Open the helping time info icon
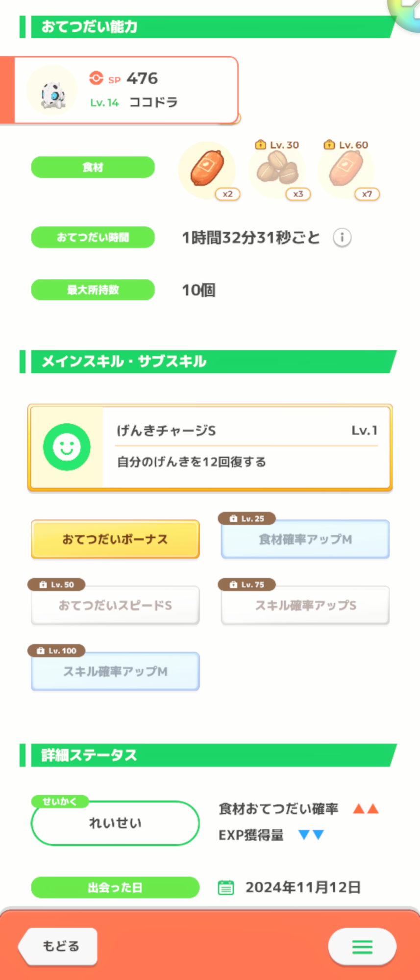Viewport: 420px width, 980px height. [x=342, y=238]
